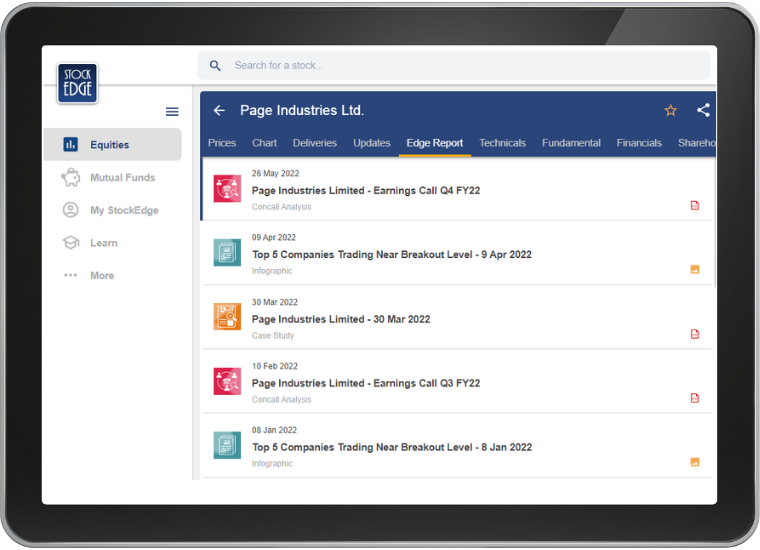The width and height of the screenshot is (760, 550).
Task: Click case study thumbnail for 30 Mar 2022
Action: click(227, 316)
